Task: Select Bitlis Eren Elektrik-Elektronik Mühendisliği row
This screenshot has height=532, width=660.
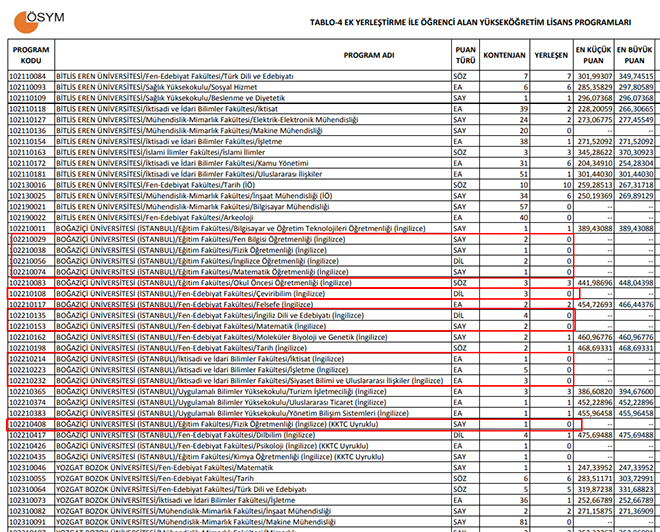Action: (x=331, y=120)
